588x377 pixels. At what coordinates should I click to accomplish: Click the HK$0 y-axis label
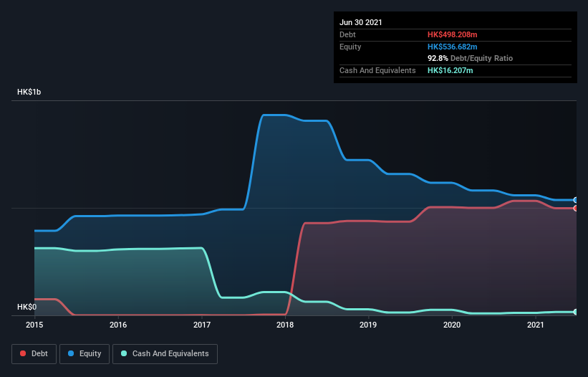click(x=27, y=307)
